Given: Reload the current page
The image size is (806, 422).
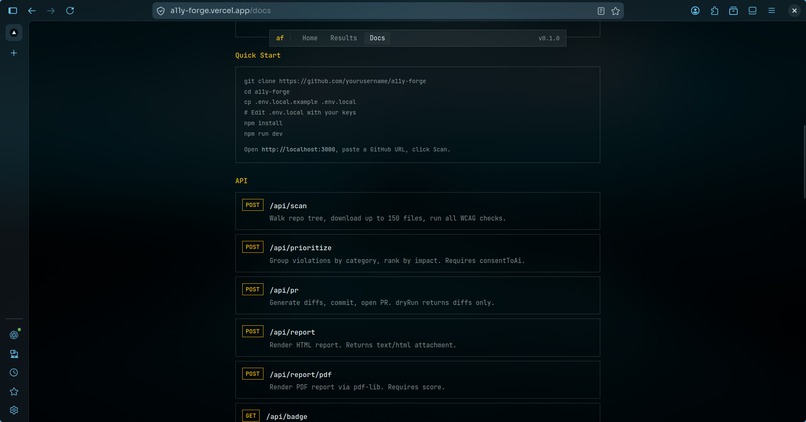Looking at the screenshot, I should click(70, 10).
